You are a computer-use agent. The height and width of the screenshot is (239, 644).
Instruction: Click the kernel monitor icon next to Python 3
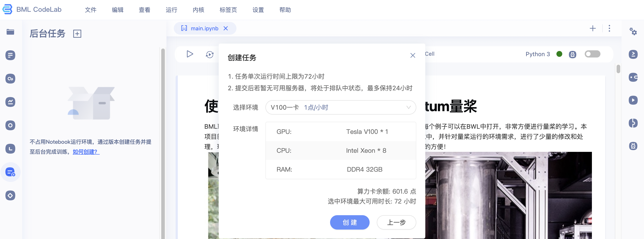pos(573,54)
